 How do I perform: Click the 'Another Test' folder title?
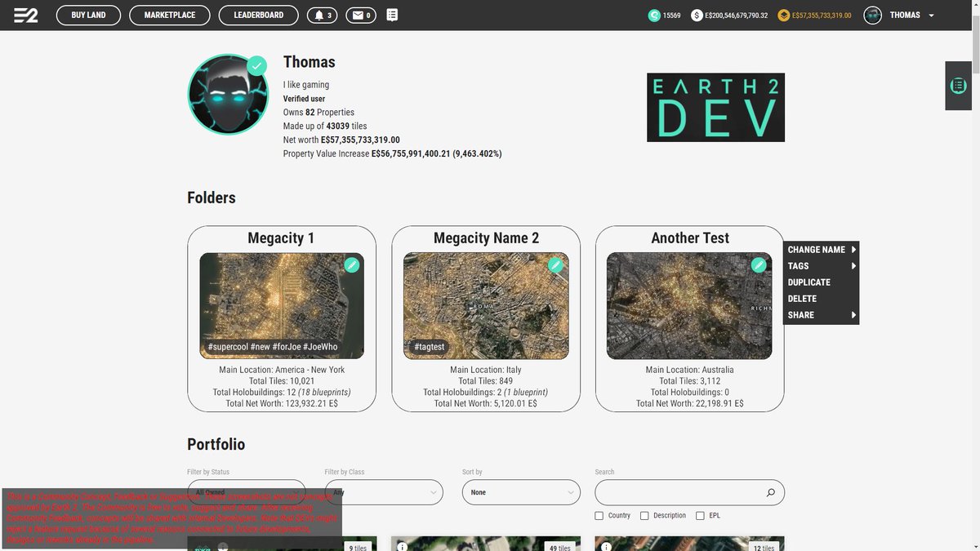690,238
